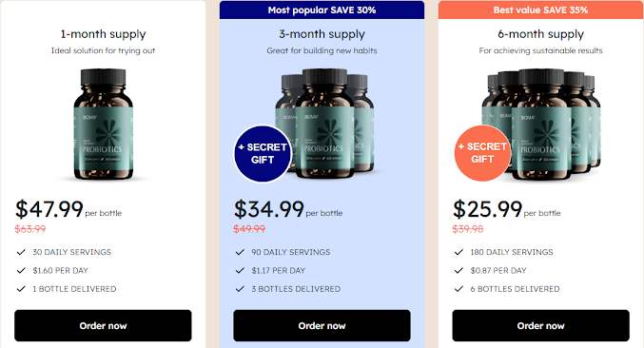644x348 pixels.
Task: Click Order now for 6-month supply
Action: pos(540,325)
